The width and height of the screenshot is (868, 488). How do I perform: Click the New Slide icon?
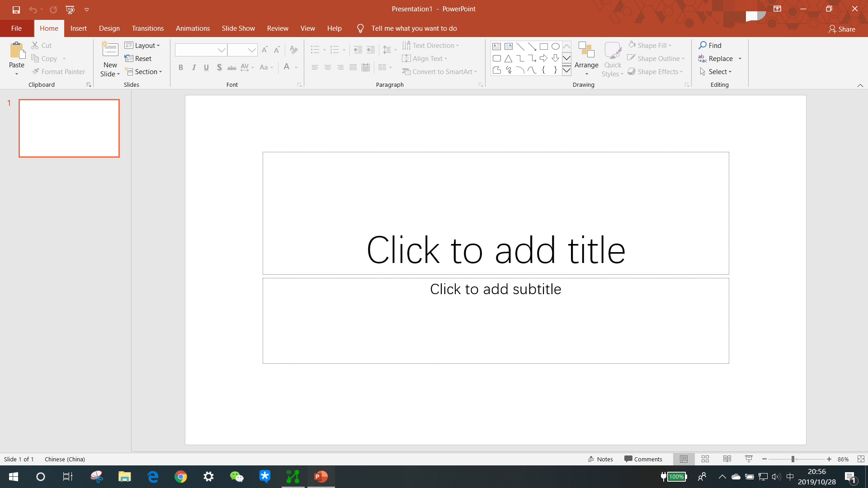110,50
